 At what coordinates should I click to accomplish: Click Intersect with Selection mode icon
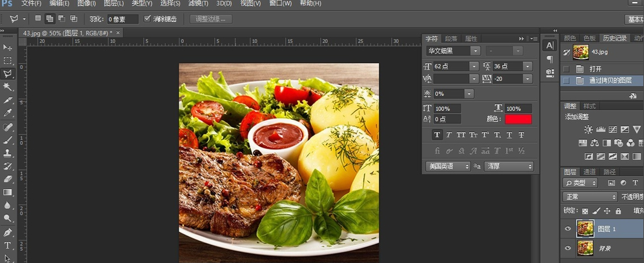point(74,19)
